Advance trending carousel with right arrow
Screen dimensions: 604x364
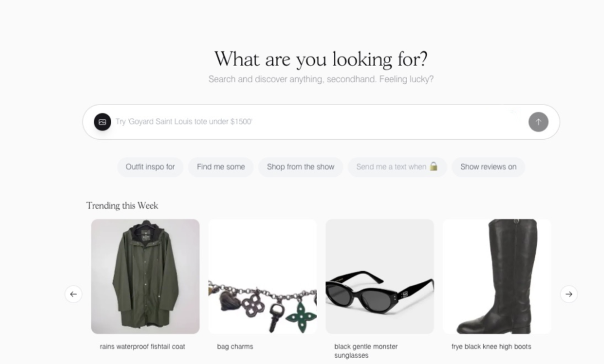pos(569,294)
